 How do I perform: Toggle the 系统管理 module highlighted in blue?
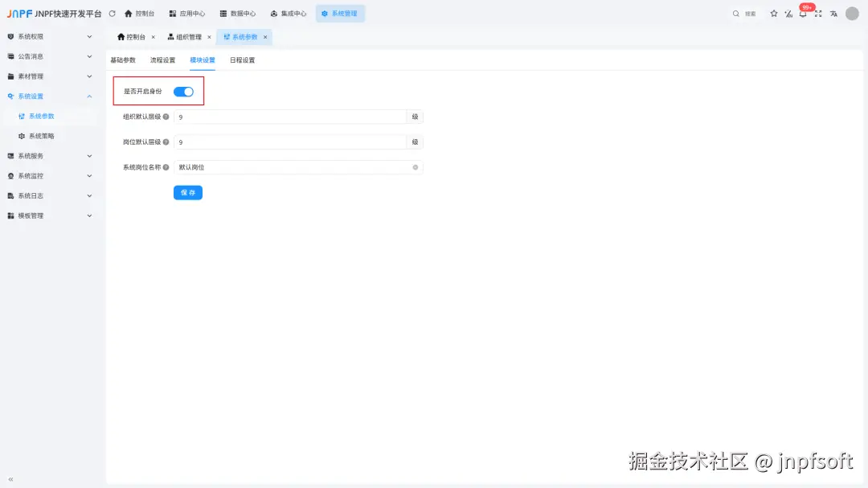tap(340, 13)
